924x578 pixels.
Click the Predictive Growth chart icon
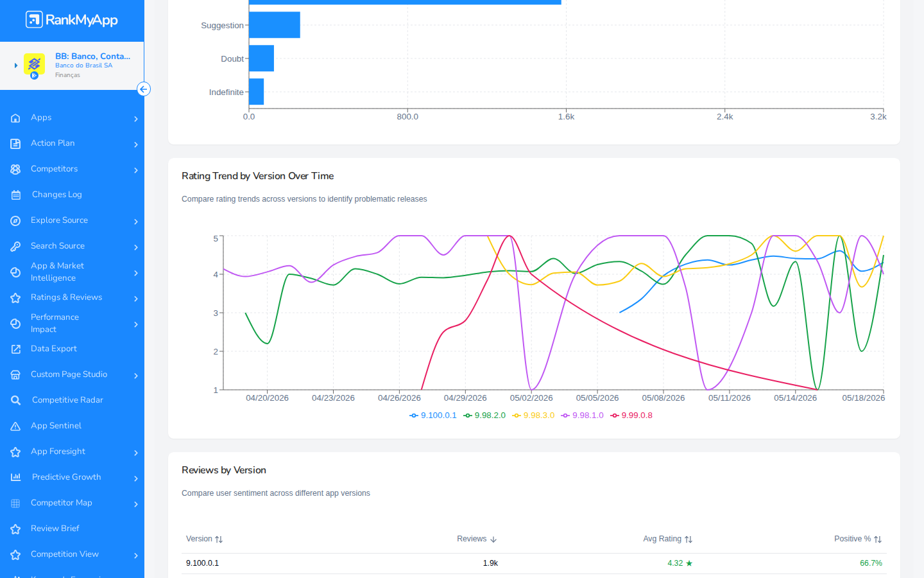[16, 477]
